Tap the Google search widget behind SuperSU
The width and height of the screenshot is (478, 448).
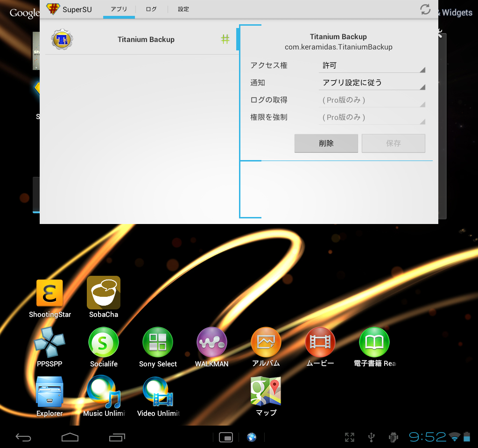24,13
